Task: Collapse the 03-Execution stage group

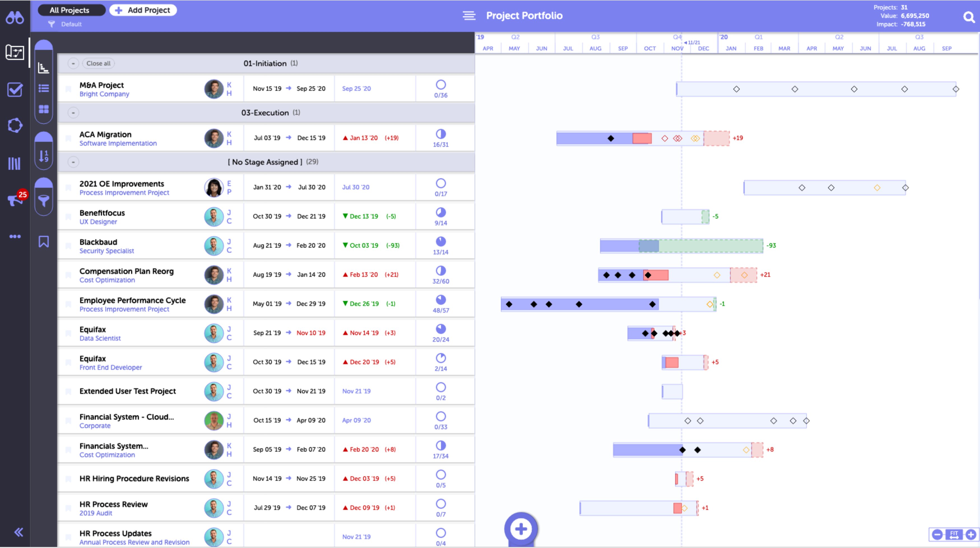Action: click(73, 113)
